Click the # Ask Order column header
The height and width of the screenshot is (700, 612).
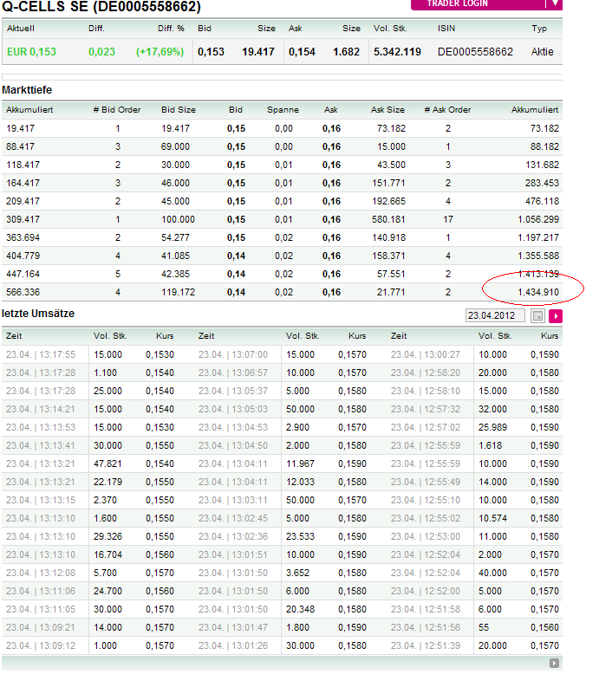coord(447,110)
